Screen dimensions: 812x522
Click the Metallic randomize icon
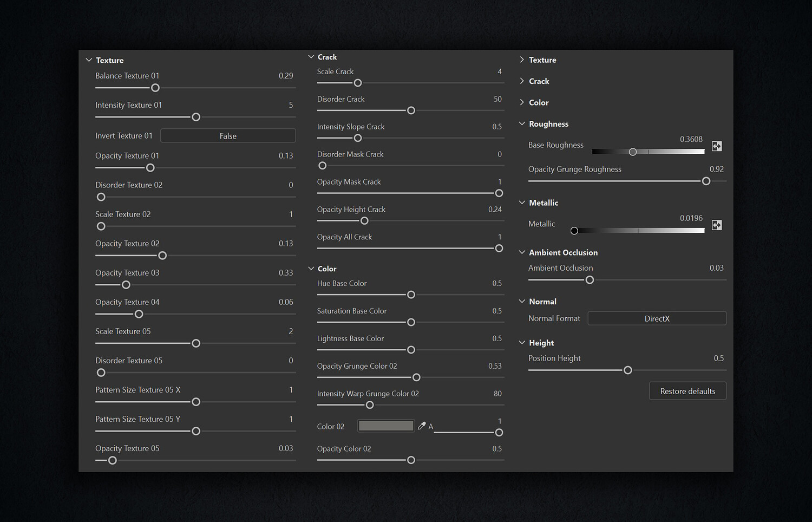pos(716,225)
